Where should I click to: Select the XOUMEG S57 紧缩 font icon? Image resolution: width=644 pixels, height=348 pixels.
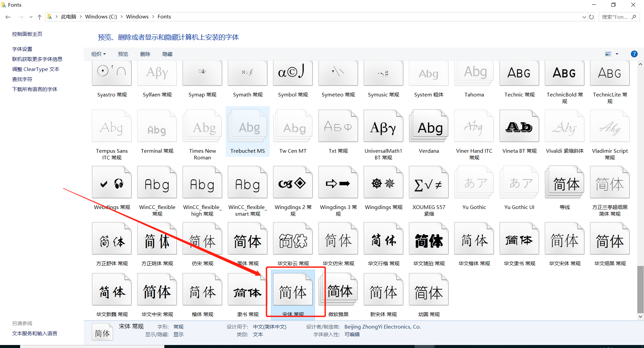tap(429, 182)
